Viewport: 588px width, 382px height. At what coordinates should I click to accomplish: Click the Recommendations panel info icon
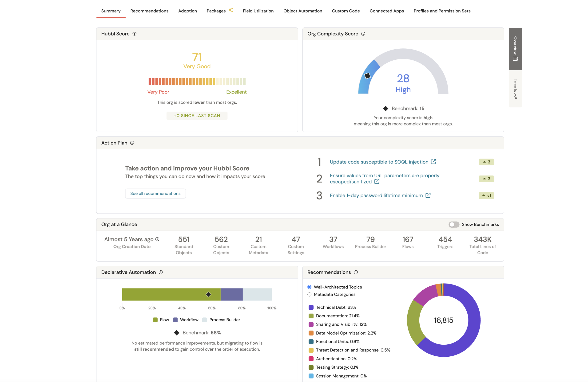pyautogui.click(x=356, y=272)
